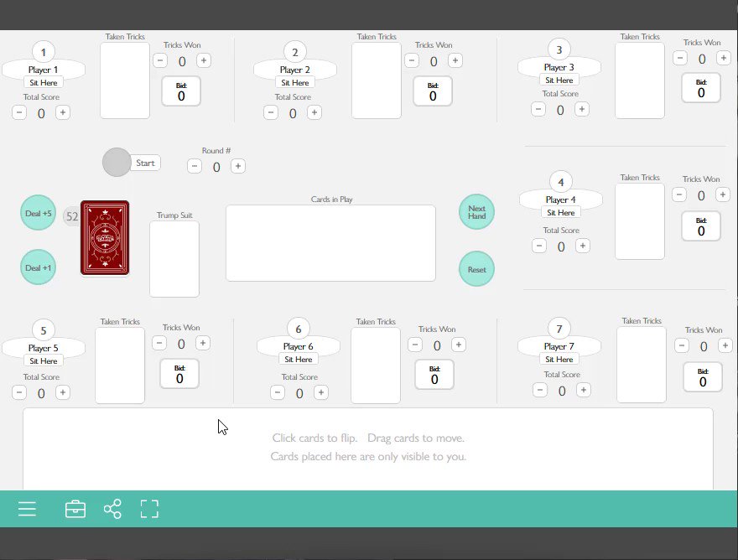Decrease Player 7 Total Score

(x=540, y=390)
